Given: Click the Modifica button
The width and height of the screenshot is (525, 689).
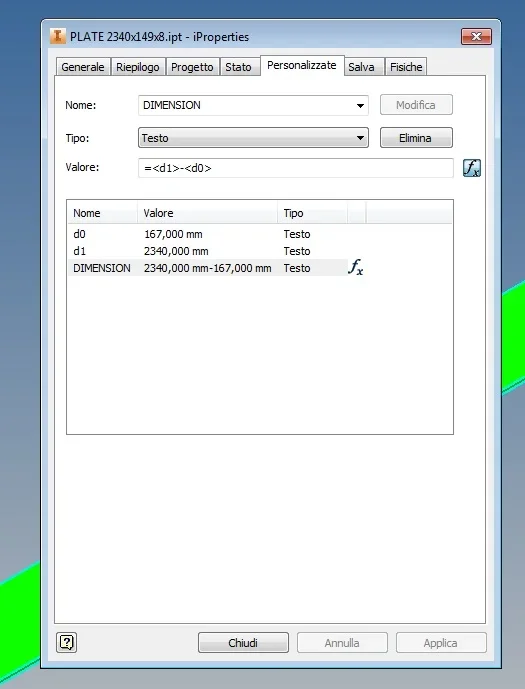Looking at the screenshot, I should click(x=416, y=105).
